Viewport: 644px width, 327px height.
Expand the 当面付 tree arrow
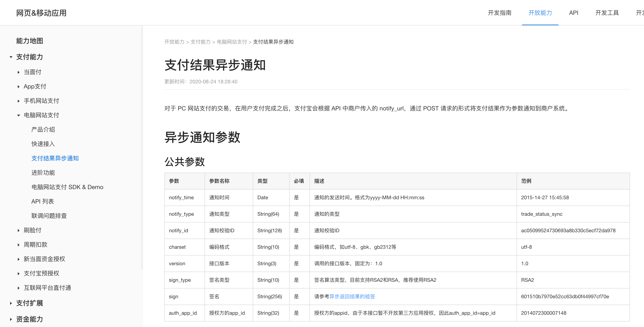pos(18,73)
